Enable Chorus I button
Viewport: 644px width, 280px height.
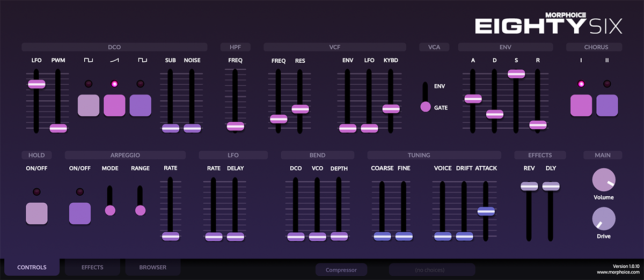(x=581, y=105)
